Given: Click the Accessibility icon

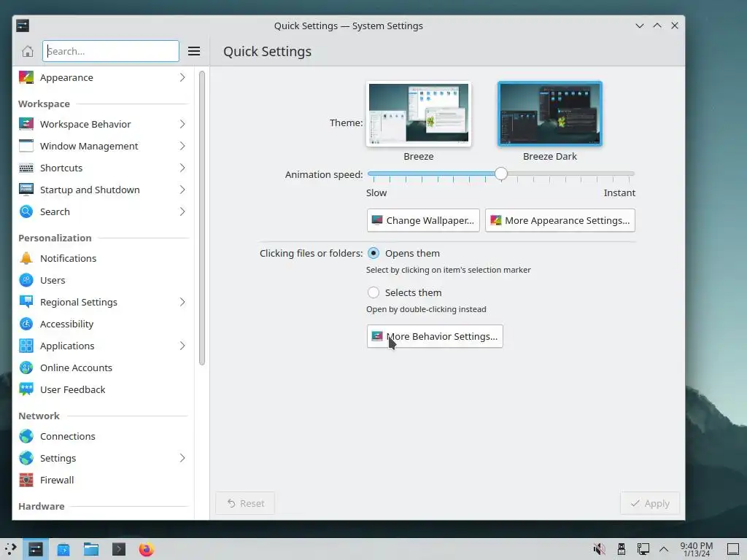Looking at the screenshot, I should (26, 324).
